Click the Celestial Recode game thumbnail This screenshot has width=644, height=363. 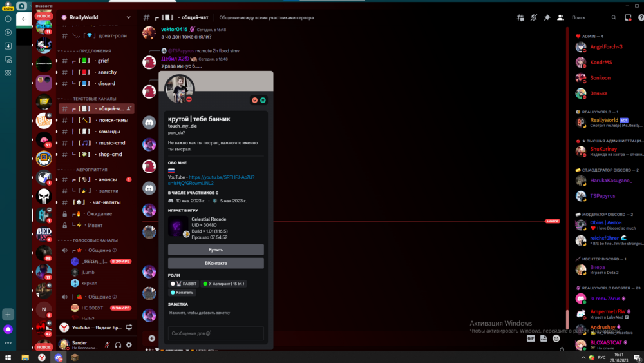[178, 226]
